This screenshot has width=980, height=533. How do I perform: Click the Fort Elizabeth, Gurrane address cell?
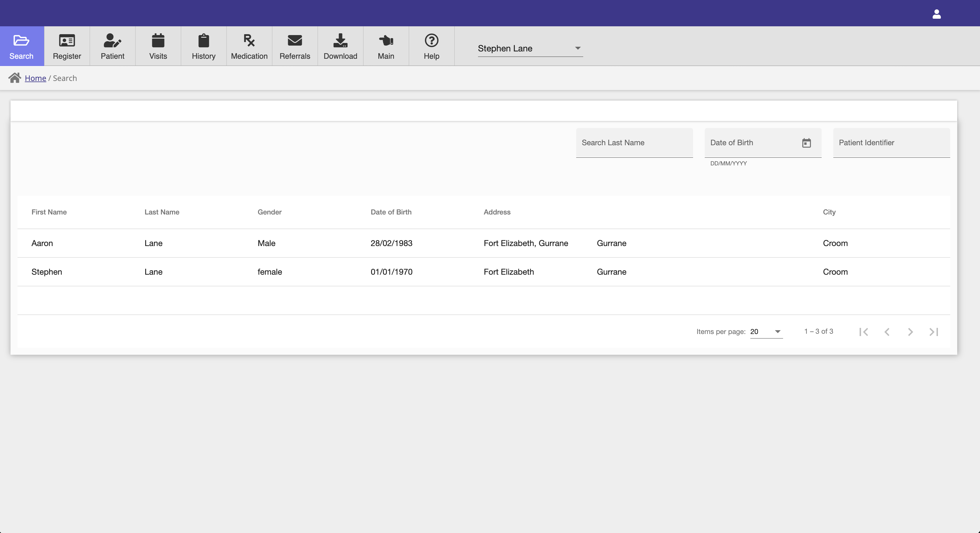(526, 243)
